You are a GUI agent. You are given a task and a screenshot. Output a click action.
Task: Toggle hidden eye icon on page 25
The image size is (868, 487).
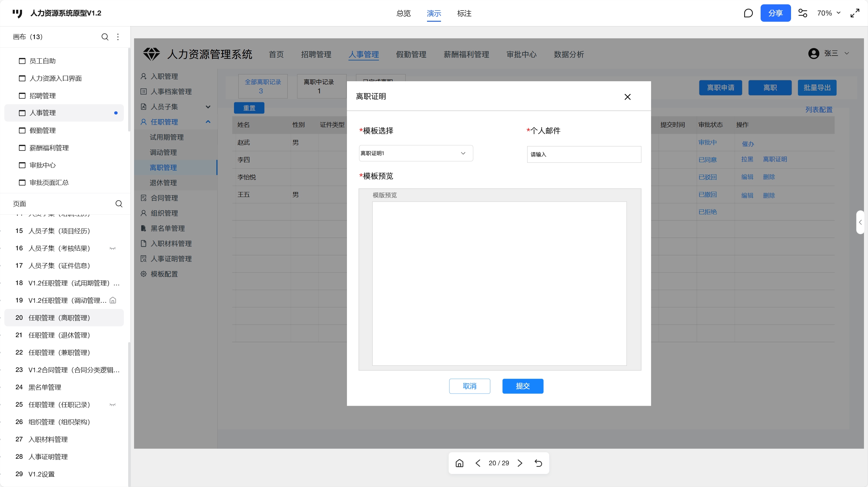(113, 404)
